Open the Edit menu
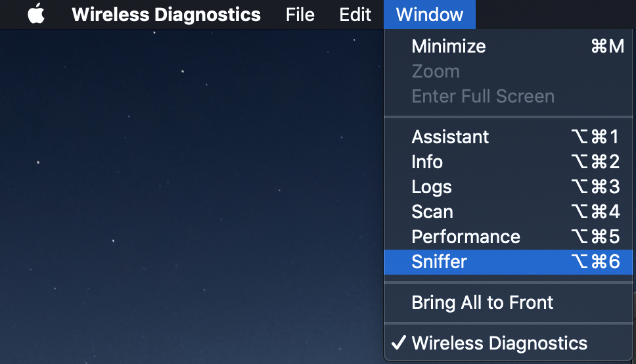The height and width of the screenshot is (364, 636). tap(355, 14)
